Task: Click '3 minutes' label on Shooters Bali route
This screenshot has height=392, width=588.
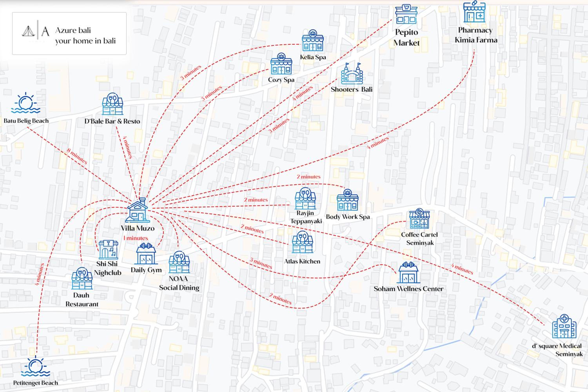Action: pyautogui.click(x=279, y=125)
